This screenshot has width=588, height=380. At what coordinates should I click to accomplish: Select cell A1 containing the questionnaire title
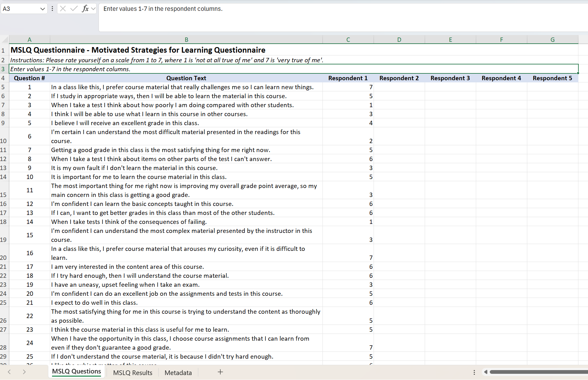pos(29,50)
